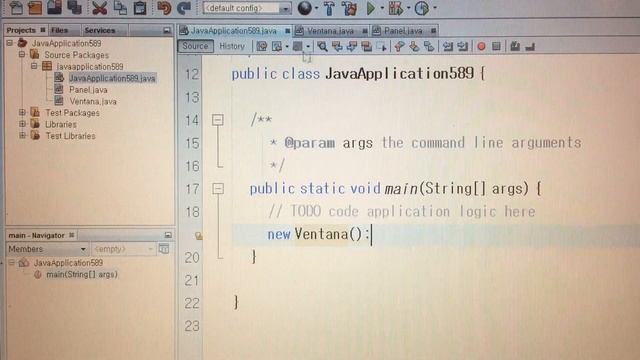Click the Save All toolbar icon

(74, 7)
